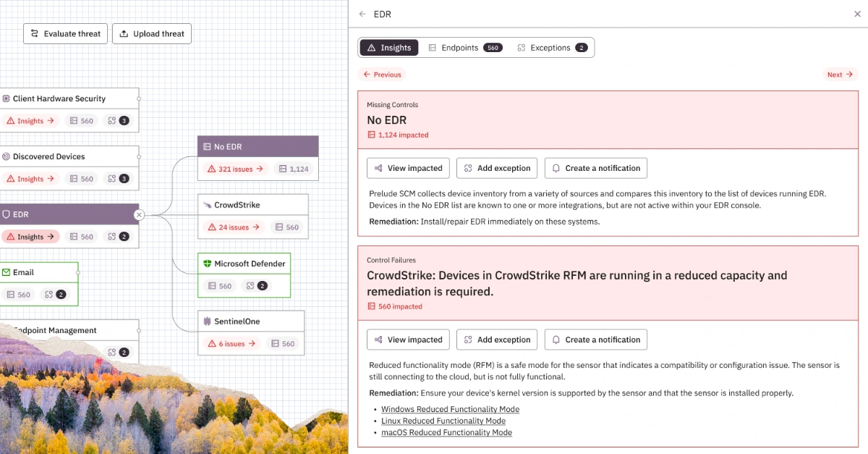The height and width of the screenshot is (454, 868).
Task: Go to the Next insight
Action: coord(841,75)
